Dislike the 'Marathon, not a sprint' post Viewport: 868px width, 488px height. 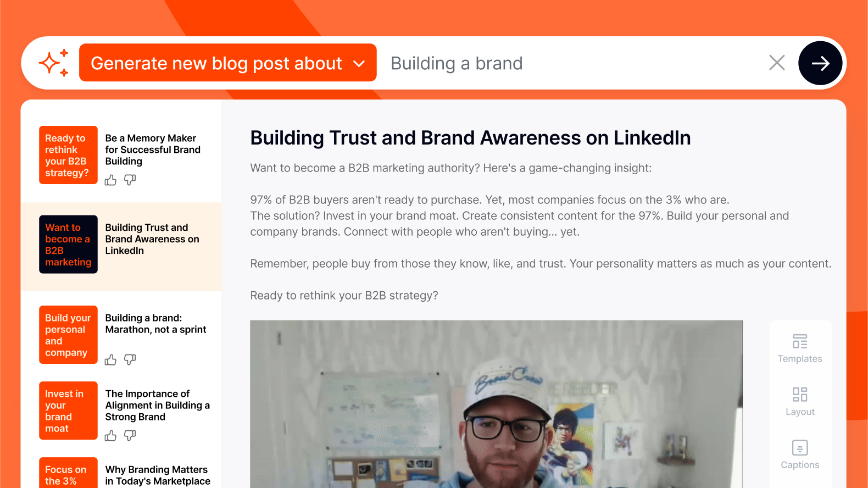coord(130,360)
